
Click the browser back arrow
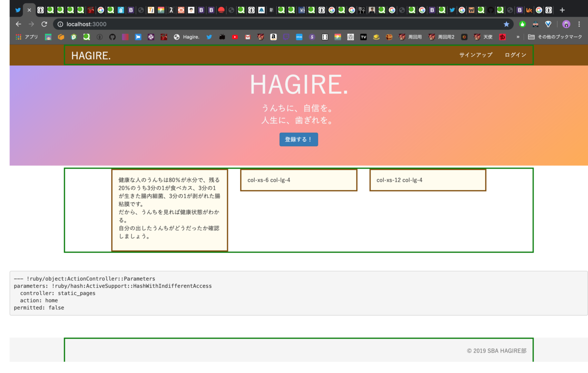18,24
